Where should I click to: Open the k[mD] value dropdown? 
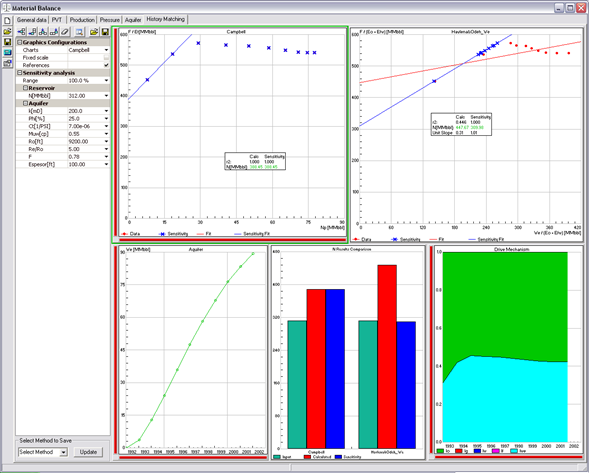point(106,111)
